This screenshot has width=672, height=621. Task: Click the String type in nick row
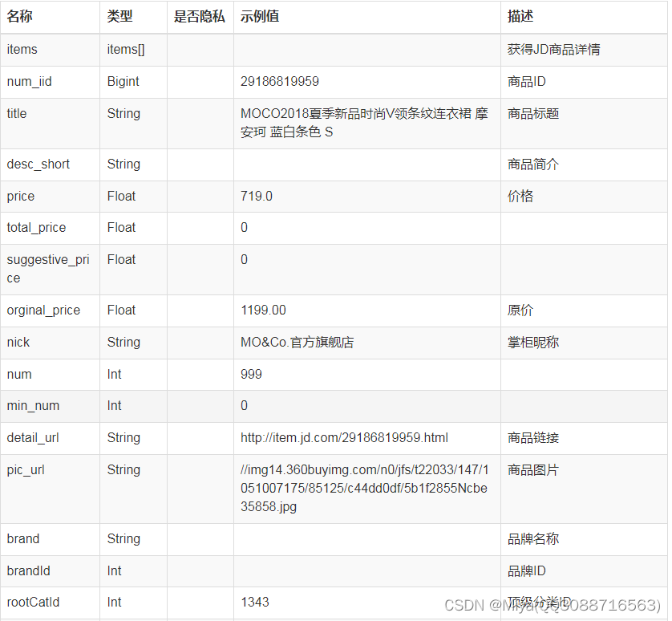coord(123,343)
